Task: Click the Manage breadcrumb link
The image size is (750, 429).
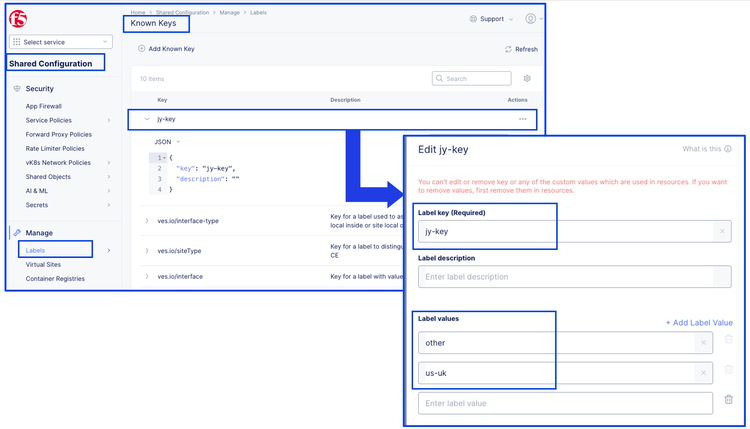Action: [x=230, y=12]
